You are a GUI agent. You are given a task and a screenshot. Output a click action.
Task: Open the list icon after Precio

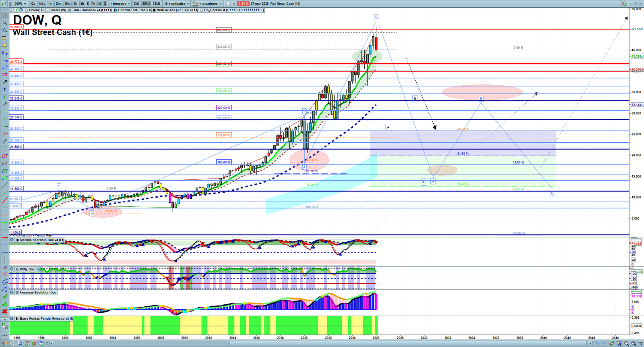(x=42, y=10)
